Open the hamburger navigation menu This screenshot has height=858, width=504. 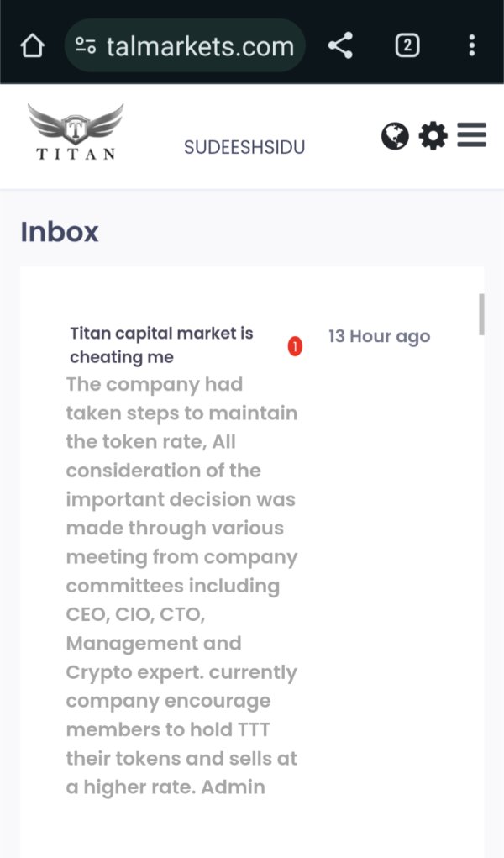[472, 135]
